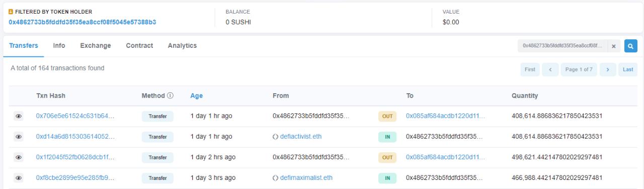644x189 pixels.
Task: Open the Contract tab
Action: (x=139, y=46)
